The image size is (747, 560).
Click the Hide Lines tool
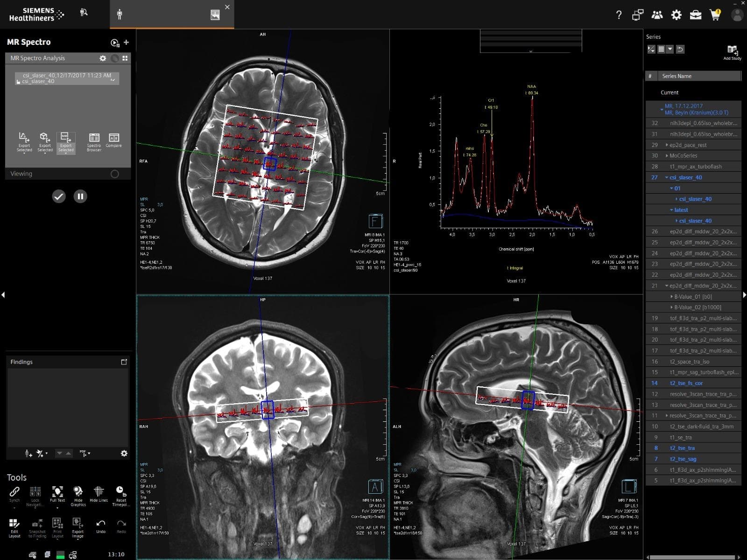[x=99, y=494]
